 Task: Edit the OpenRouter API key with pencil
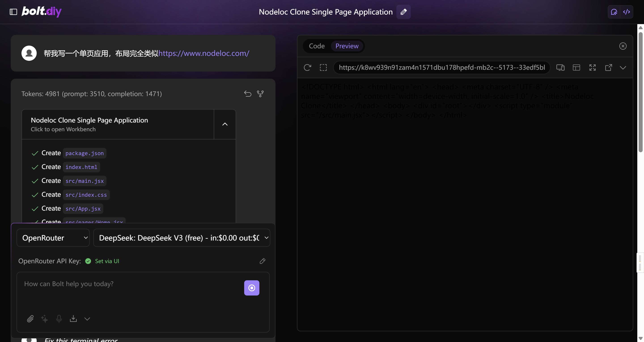tap(262, 261)
